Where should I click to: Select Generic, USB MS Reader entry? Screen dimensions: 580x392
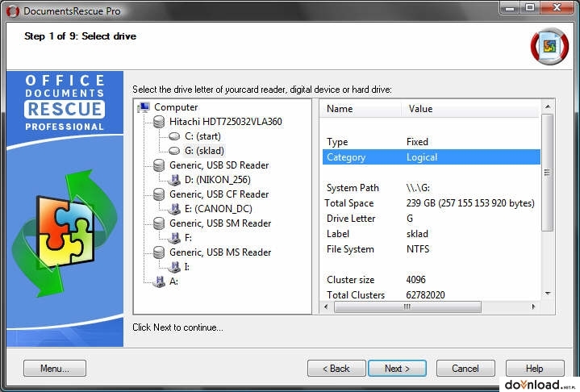click(x=220, y=252)
